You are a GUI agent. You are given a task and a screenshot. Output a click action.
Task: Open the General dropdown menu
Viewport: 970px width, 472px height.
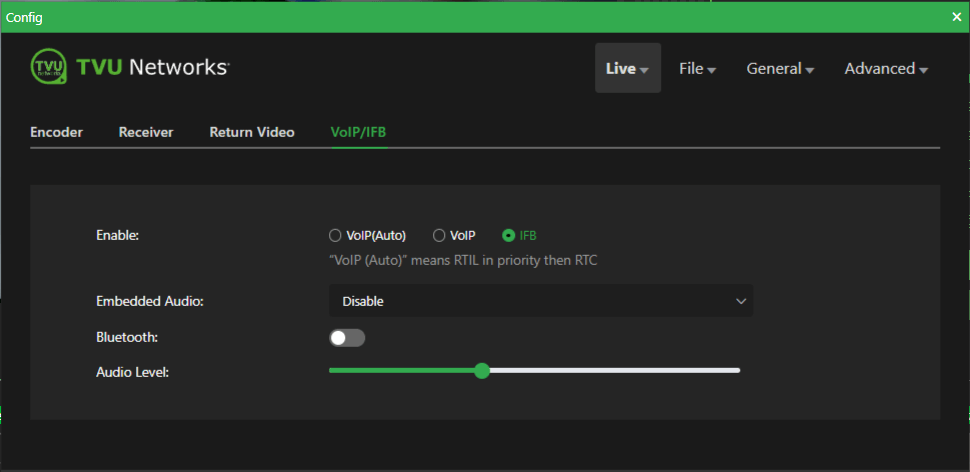[x=779, y=69]
